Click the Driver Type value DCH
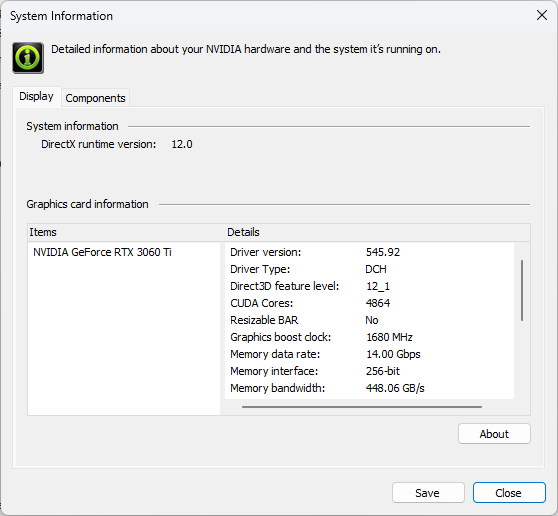 point(376,269)
